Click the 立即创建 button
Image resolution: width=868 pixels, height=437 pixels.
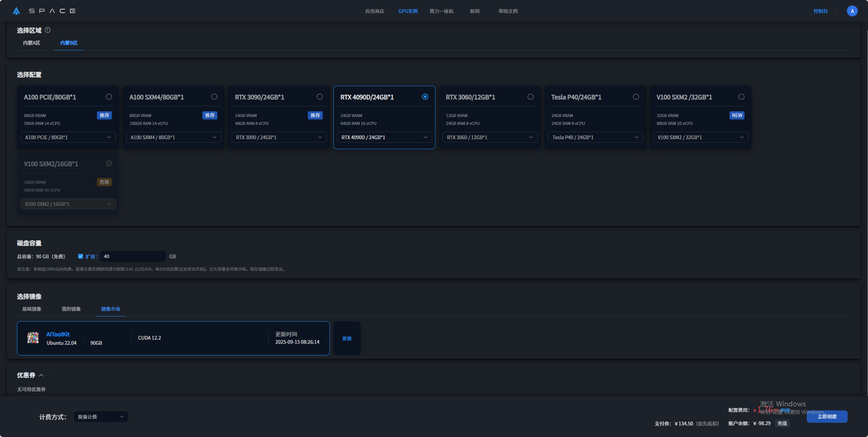coord(827,417)
